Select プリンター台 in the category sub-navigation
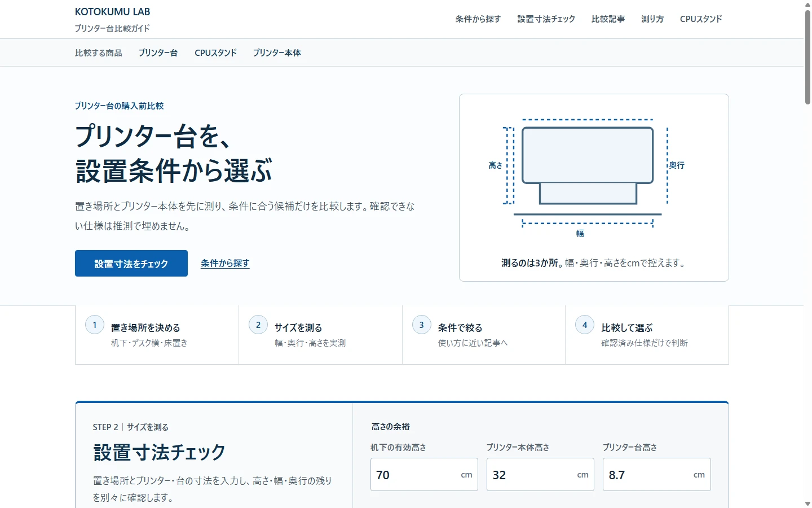Image resolution: width=812 pixels, height=508 pixels. coord(158,53)
